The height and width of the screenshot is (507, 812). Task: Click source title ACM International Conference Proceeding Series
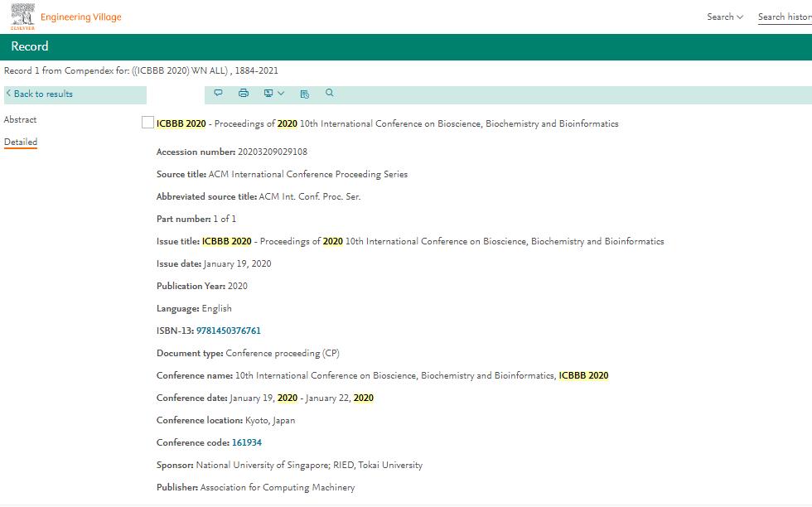(x=308, y=174)
